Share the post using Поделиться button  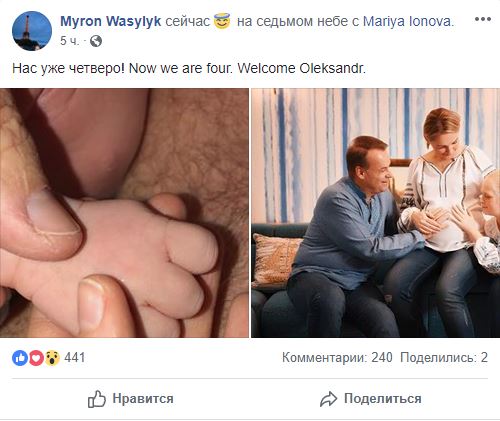pos(371,399)
